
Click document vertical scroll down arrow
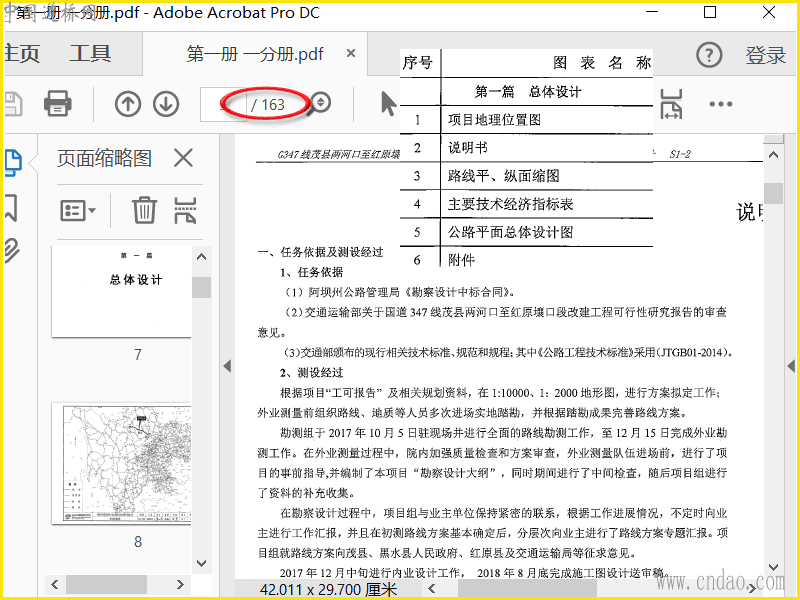click(x=773, y=567)
